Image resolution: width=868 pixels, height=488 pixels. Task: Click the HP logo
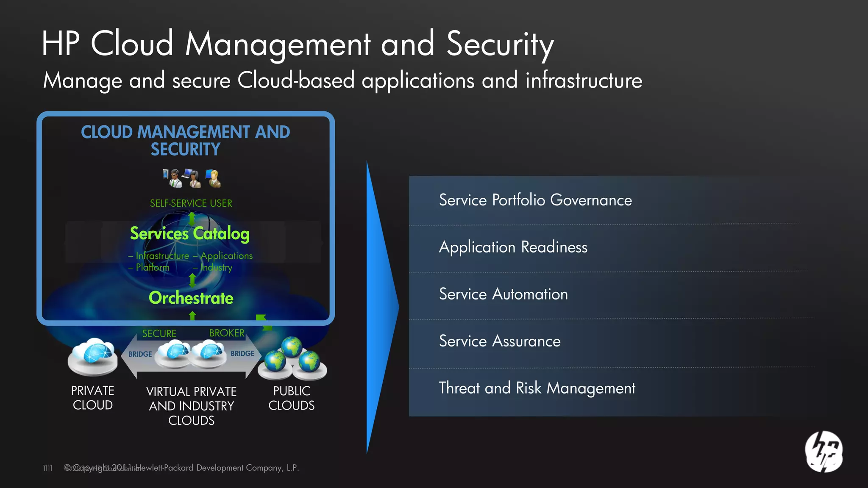click(823, 452)
